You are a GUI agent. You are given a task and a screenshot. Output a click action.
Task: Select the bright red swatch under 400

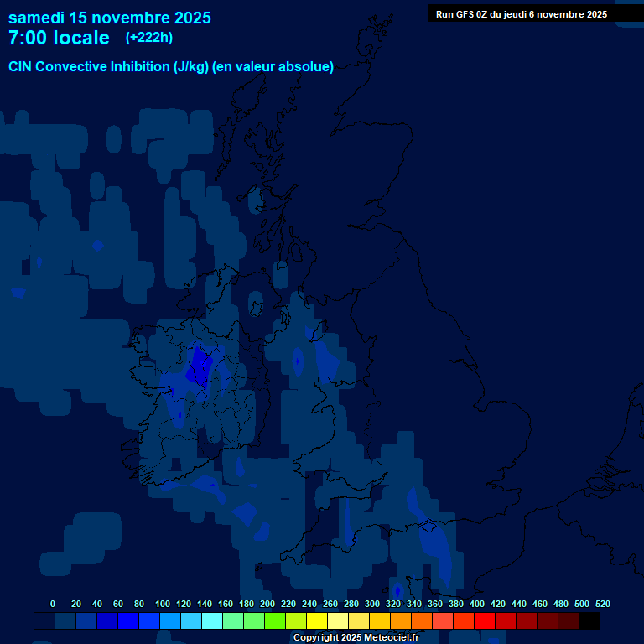pyautogui.click(x=484, y=621)
